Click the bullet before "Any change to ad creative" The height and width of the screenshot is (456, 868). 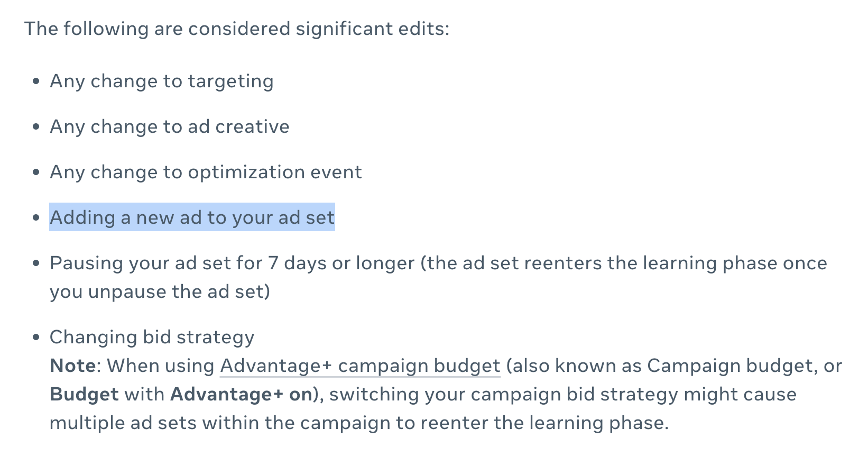36,127
